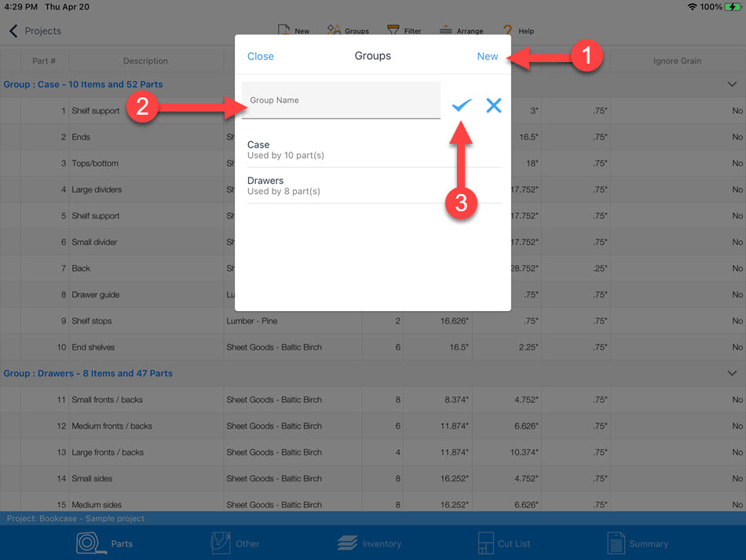Switch to the Other tab
Viewport: 746px width, 560px height.
coord(235,543)
